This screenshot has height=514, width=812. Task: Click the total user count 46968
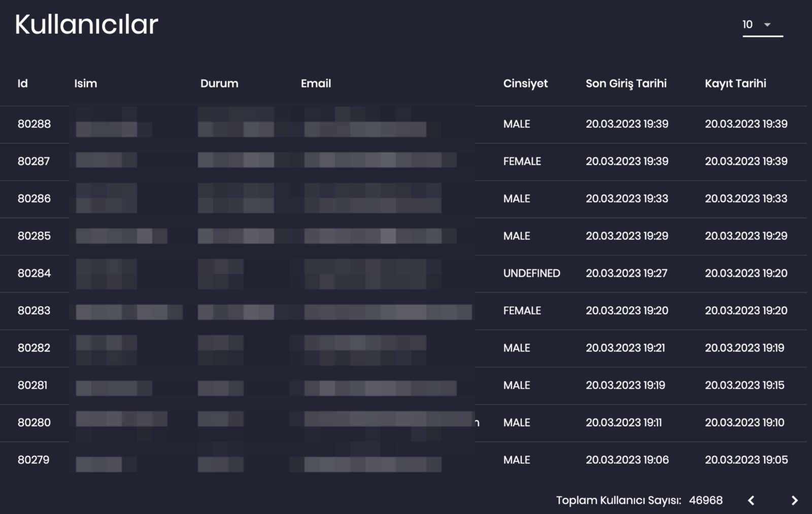click(x=705, y=500)
